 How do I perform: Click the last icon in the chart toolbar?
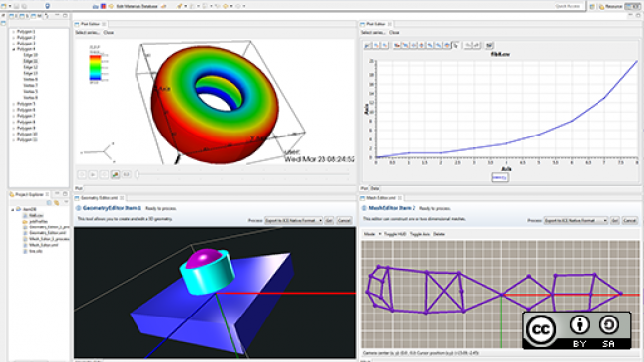pyautogui.click(x=489, y=45)
